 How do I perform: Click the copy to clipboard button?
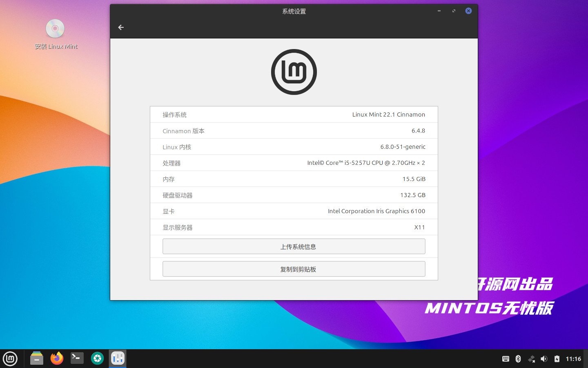tap(294, 269)
